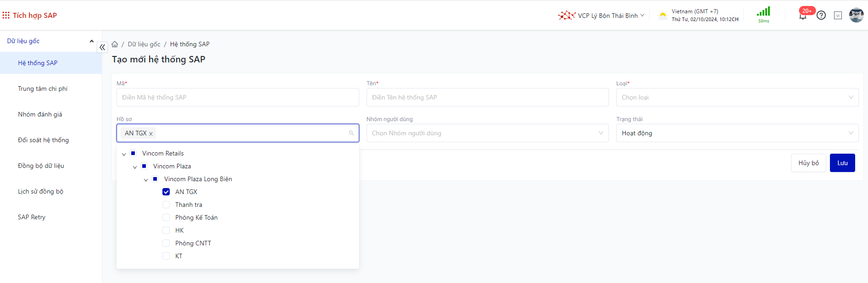
Task: Select Lịch sử đồng bộ in sidebar
Action: pyautogui.click(x=40, y=191)
